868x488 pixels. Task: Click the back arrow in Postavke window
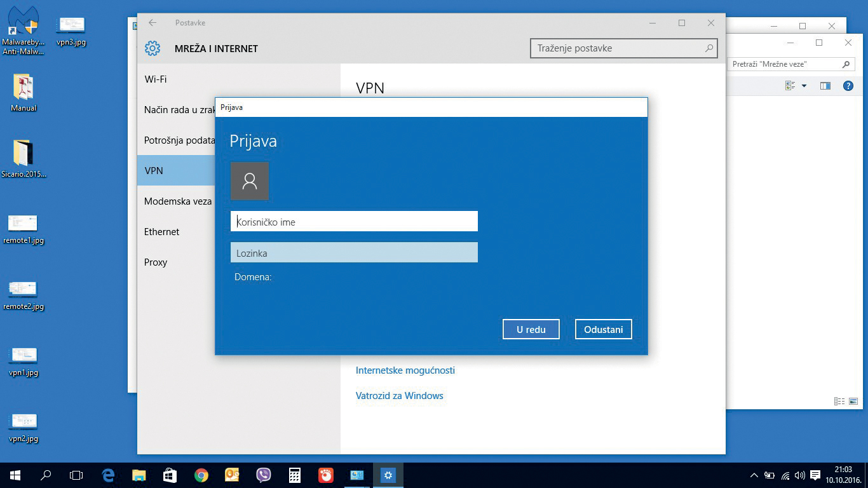coord(153,23)
